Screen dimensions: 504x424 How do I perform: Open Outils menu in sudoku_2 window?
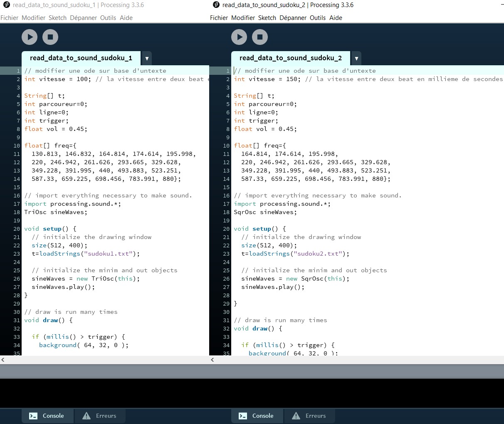pyautogui.click(x=318, y=18)
